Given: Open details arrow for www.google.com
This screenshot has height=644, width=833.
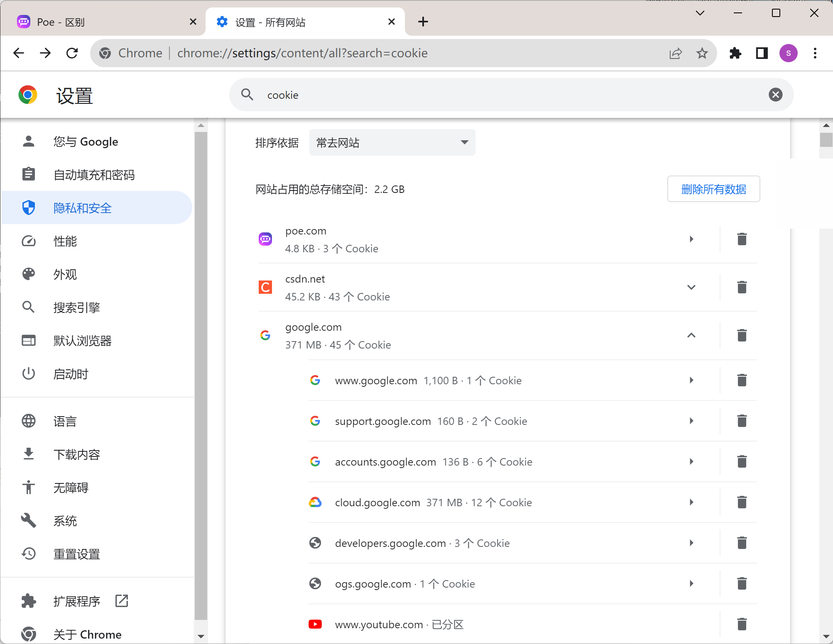Looking at the screenshot, I should coord(691,380).
